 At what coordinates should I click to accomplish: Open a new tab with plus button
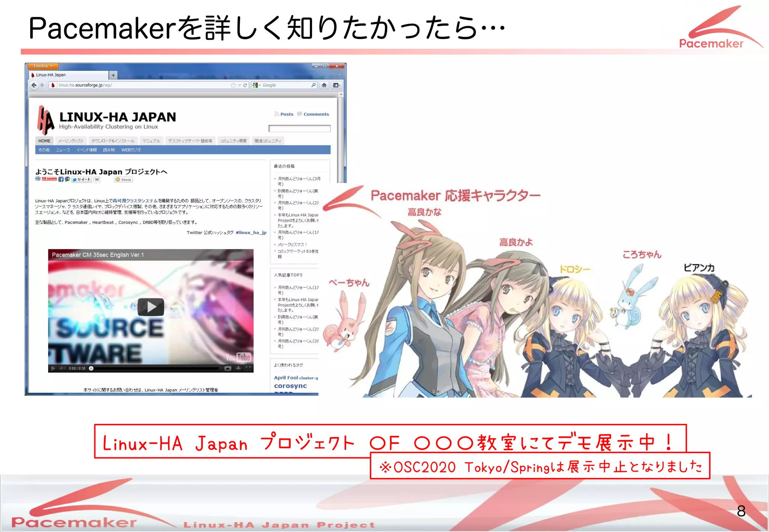[113, 75]
